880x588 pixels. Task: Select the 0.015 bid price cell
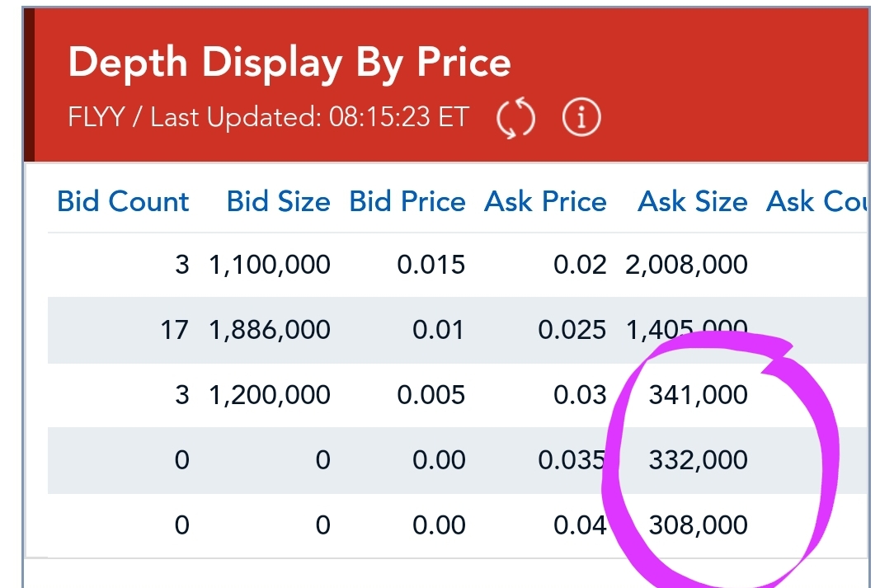[431, 265]
